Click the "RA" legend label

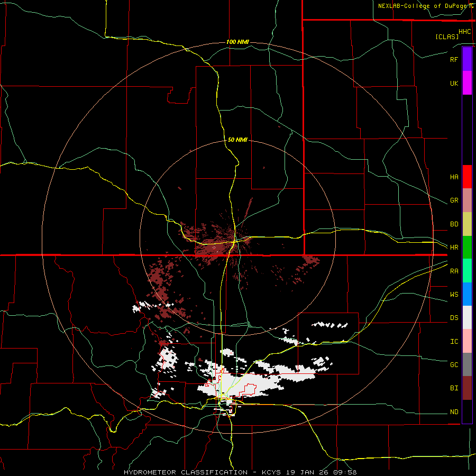pos(454,271)
